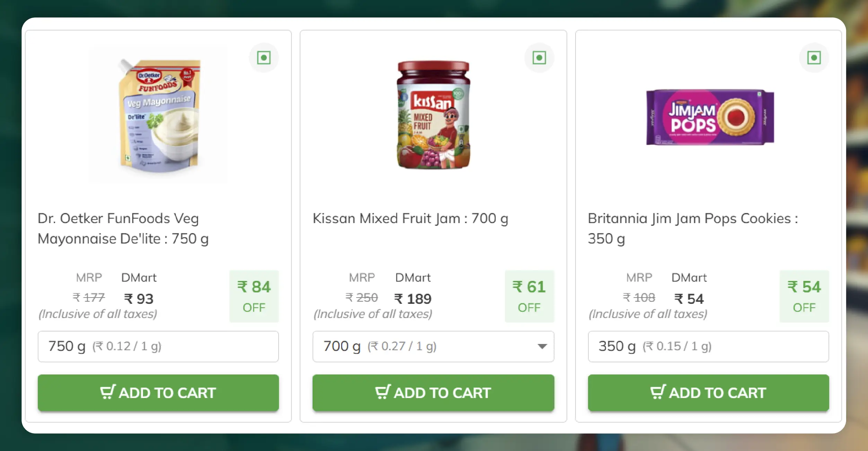
Task: Open the 700 g size dropdown for Kissan Jam
Action: [x=433, y=346]
